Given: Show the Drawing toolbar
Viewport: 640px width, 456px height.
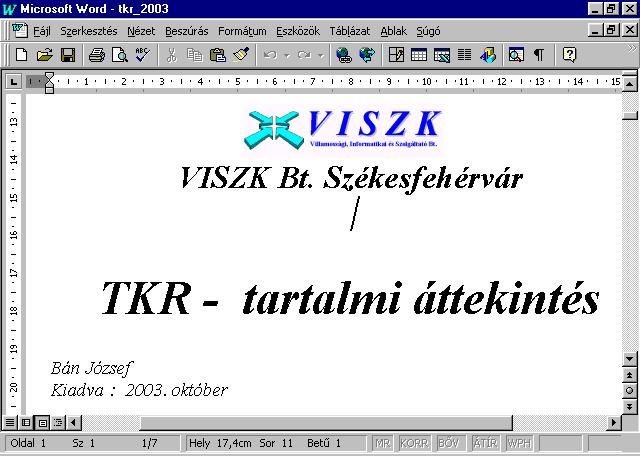Looking at the screenshot, I should coord(488,54).
